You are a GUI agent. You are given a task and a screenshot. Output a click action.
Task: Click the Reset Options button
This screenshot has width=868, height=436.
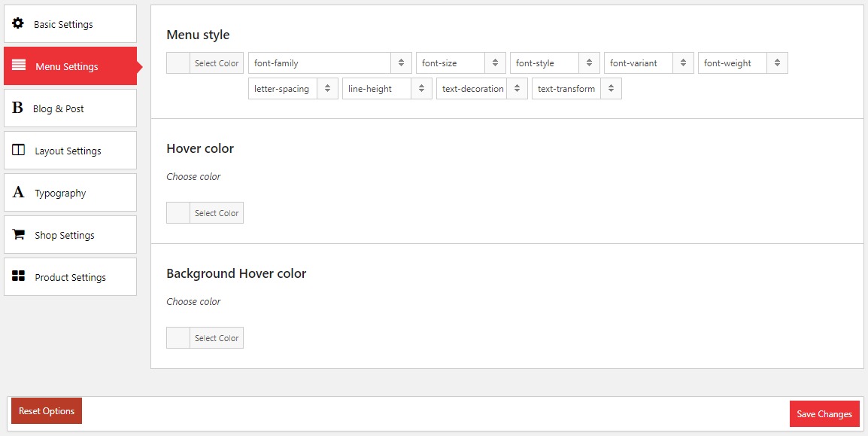coord(47,411)
